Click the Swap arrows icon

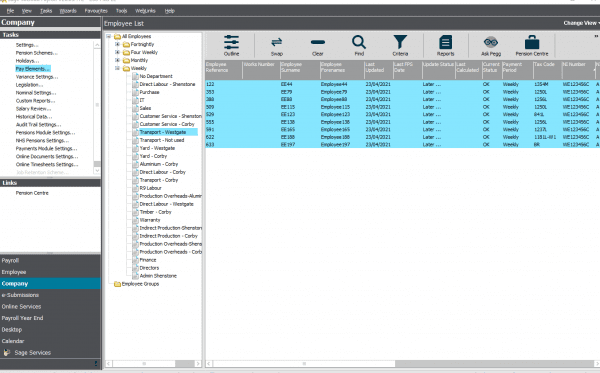click(x=277, y=42)
